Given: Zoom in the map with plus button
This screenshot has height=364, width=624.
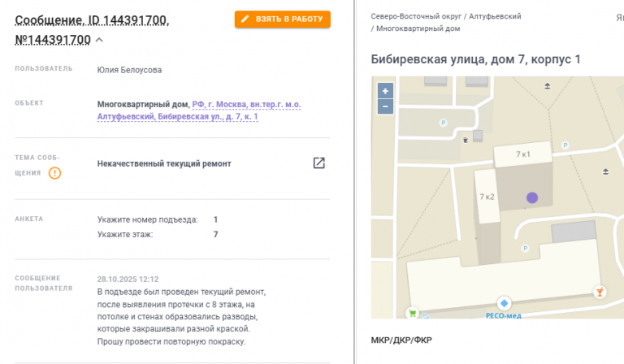Looking at the screenshot, I should point(385,91).
